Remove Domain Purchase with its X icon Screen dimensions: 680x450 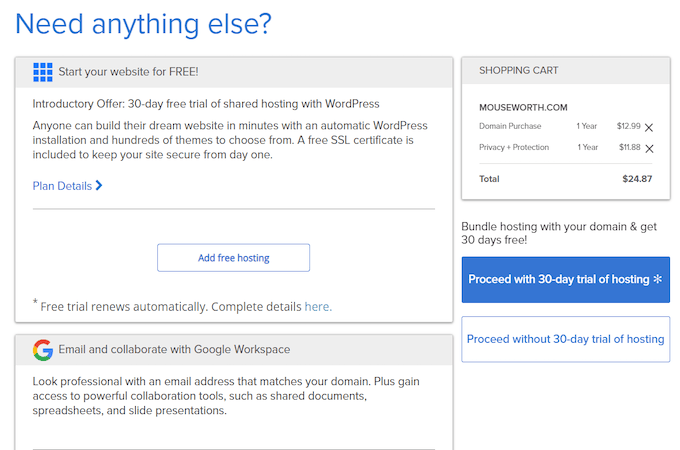(649, 127)
